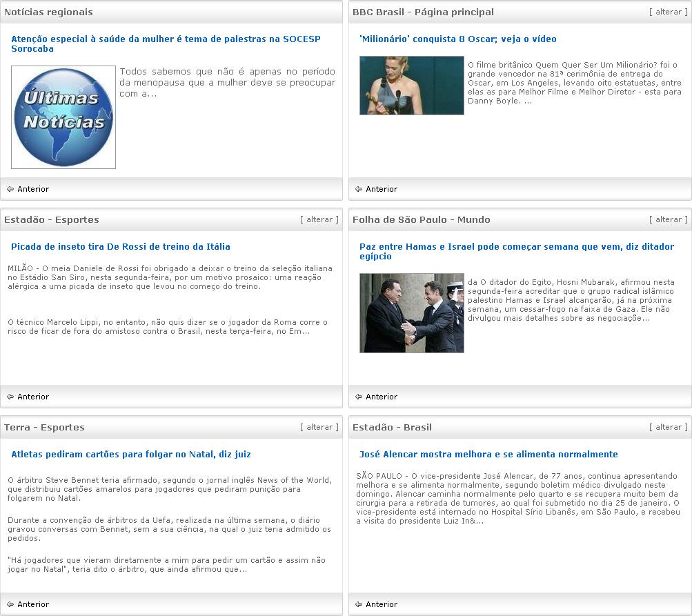Click alterar on Estadão Brasil panel

(x=668, y=427)
